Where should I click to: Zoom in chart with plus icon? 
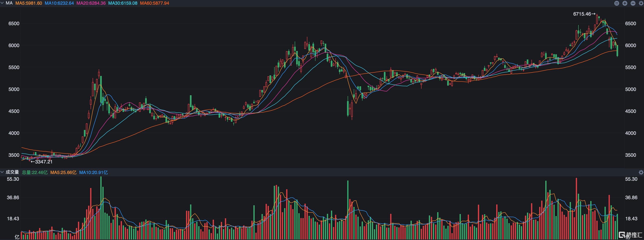click(x=625, y=3)
